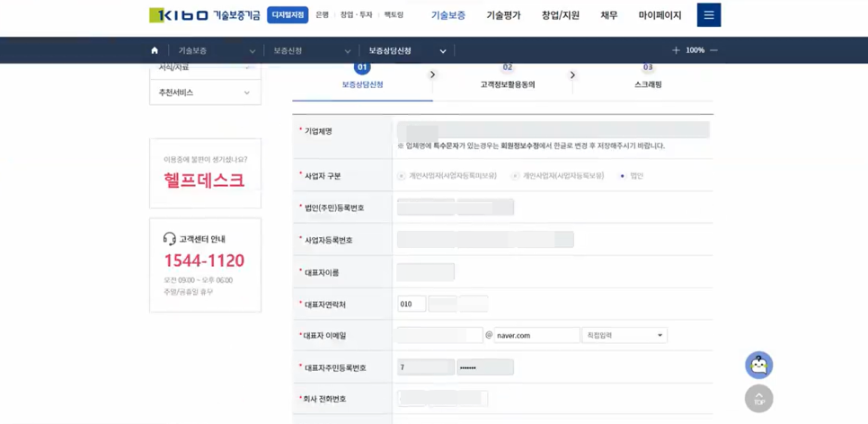Click the 디지털지점 button
Viewport: 868px width, 424px height.
tap(288, 15)
